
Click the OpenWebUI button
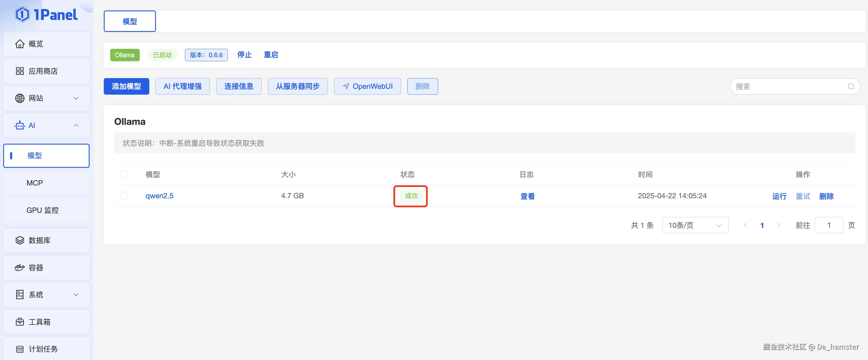click(x=367, y=87)
